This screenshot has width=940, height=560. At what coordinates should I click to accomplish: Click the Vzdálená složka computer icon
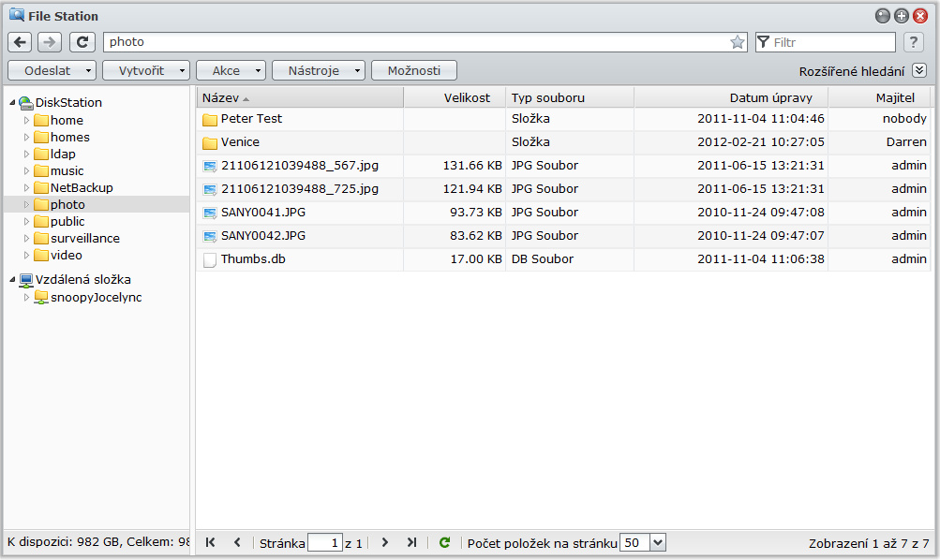click(x=26, y=280)
